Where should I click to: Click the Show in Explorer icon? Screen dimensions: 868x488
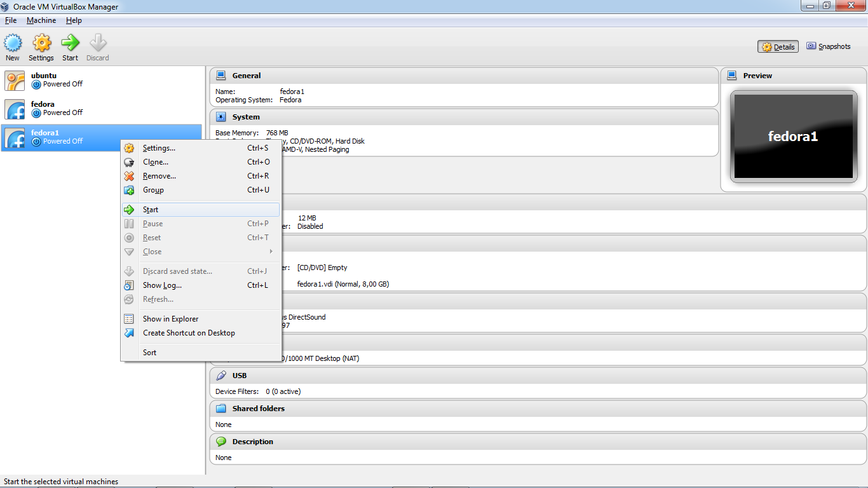pyautogui.click(x=129, y=319)
